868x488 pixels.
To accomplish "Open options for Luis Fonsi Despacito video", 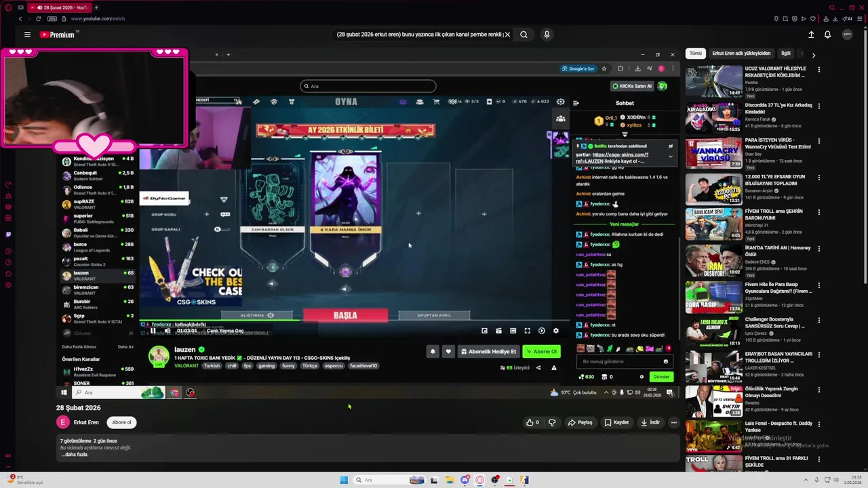I will coord(819,424).
